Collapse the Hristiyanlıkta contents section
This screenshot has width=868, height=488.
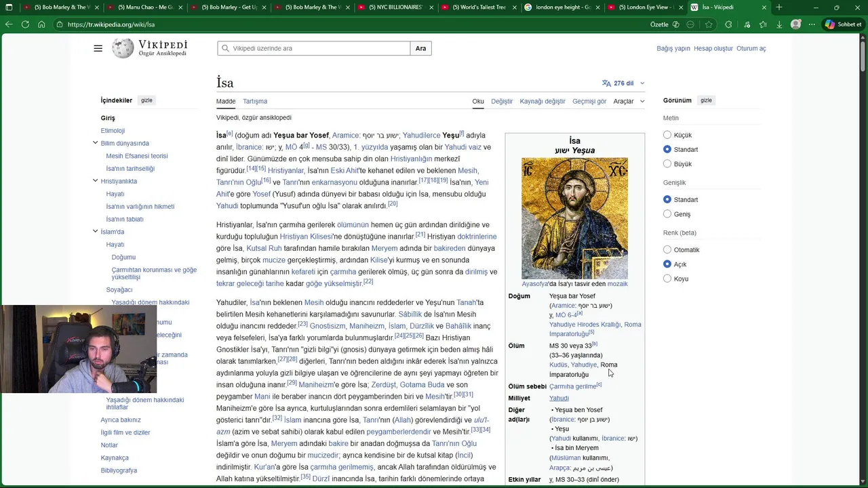[x=95, y=181]
